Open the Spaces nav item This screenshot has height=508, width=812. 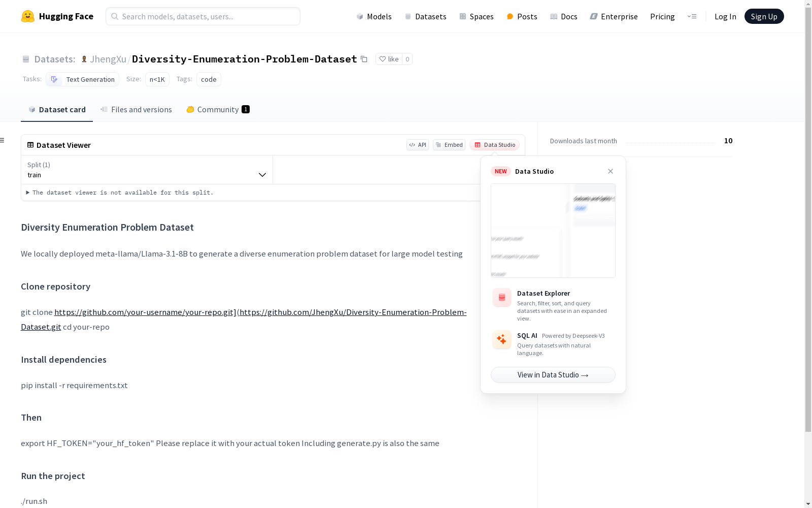pyautogui.click(x=477, y=16)
